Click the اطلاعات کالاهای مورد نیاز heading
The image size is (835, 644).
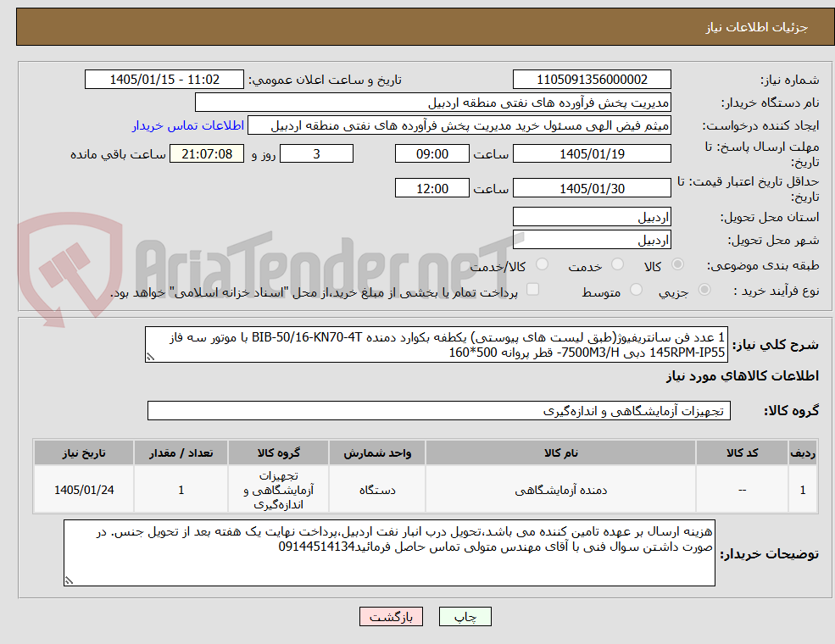743,376
